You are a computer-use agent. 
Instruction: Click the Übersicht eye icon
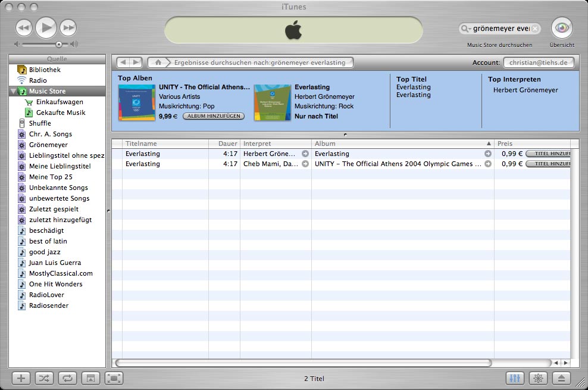tap(562, 28)
